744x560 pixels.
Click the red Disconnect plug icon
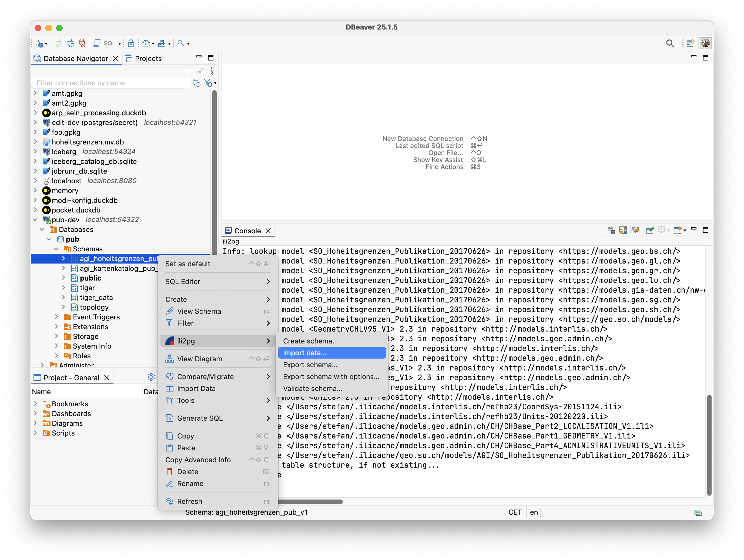point(82,43)
